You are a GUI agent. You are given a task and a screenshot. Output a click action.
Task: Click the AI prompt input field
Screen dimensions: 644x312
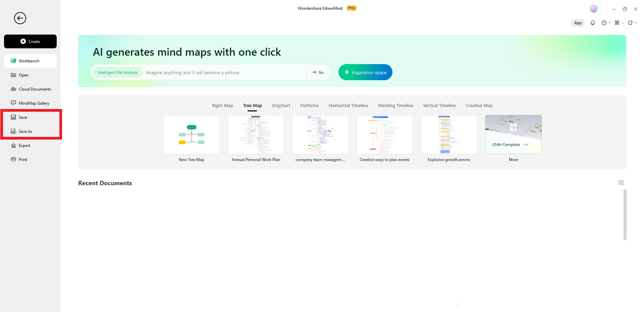click(225, 72)
